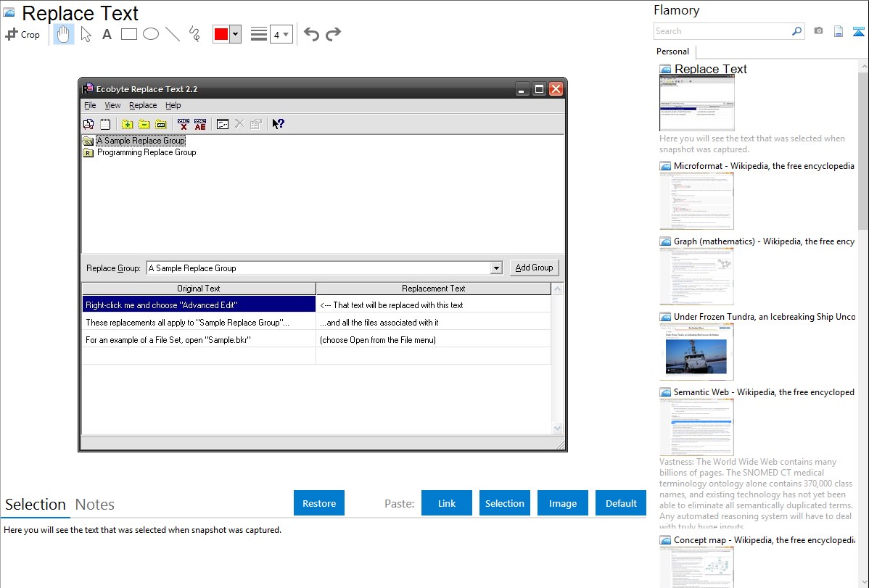869x588 pixels.
Task: Click the replacement list scroll up arrow
Action: coord(558,289)
